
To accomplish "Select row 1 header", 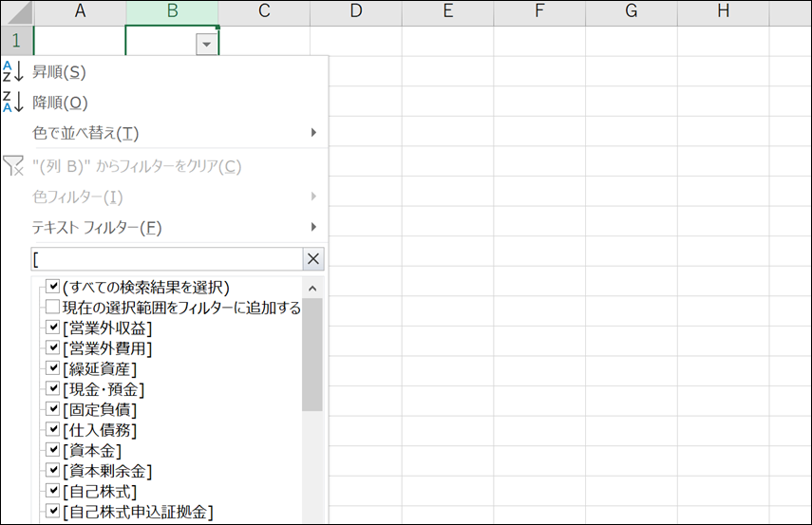I will (16, 41).
